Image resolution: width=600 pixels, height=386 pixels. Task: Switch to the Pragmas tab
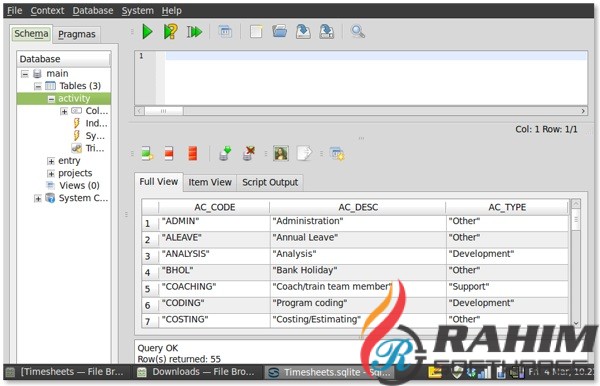click(77, 34)
